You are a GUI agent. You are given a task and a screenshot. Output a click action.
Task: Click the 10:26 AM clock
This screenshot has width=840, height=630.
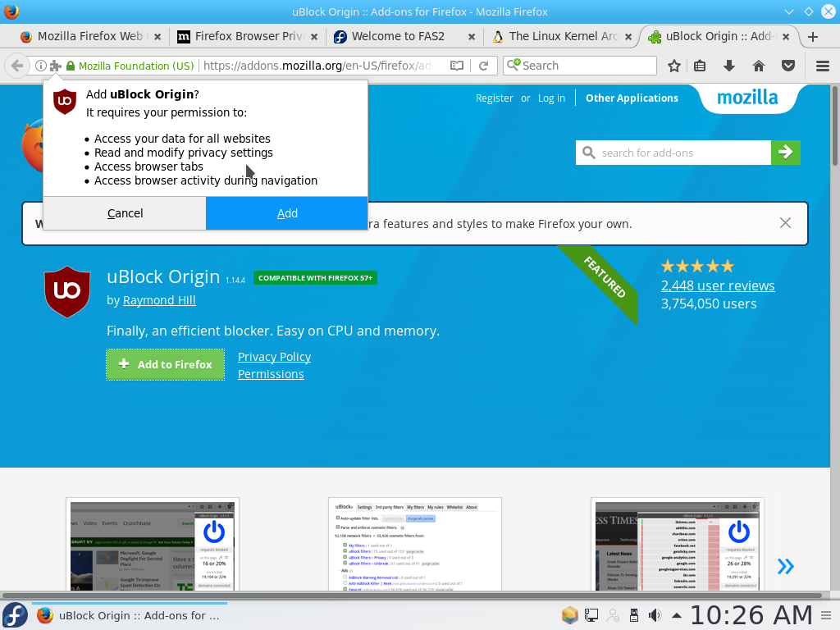(751, 615)
